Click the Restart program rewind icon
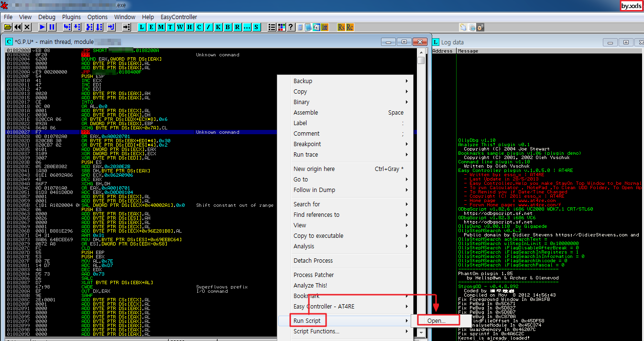 18,27
